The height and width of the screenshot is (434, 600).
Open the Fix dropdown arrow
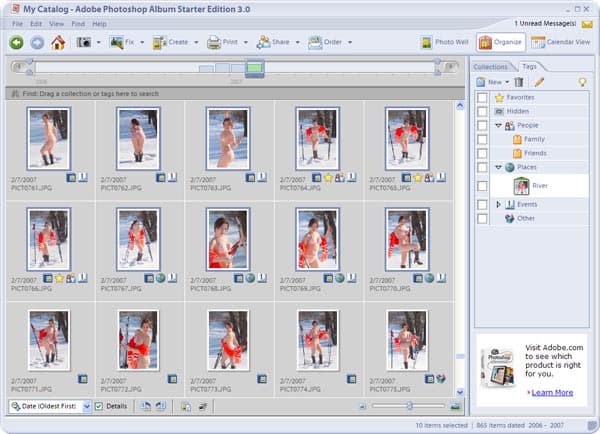point(142,42)
